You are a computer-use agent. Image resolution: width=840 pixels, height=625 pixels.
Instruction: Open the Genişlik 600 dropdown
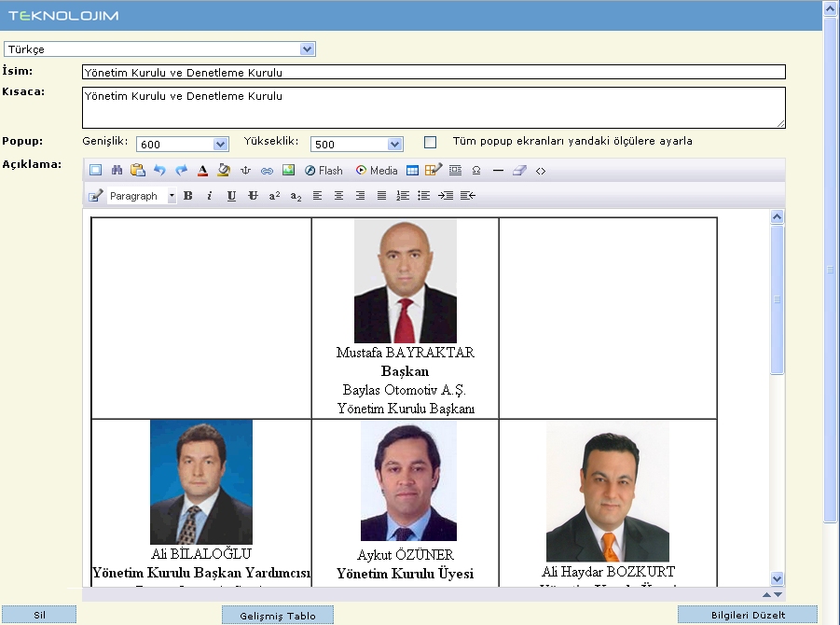coord(182,144)
